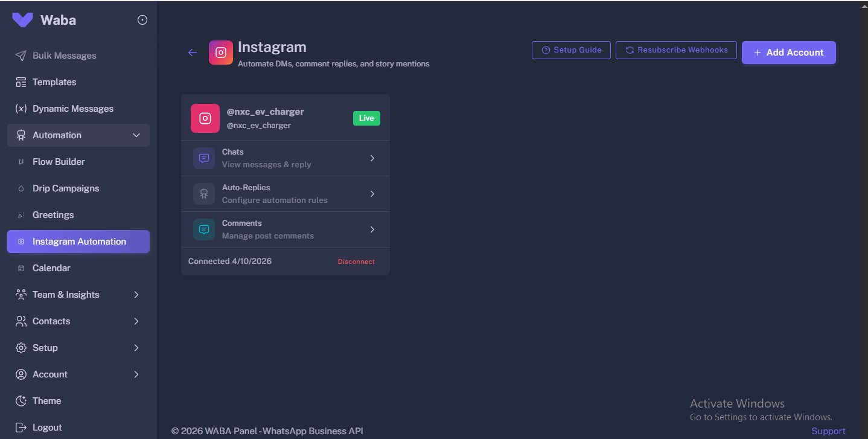This screenshot has width=868, height=439.
Task: Click the Chats speech bubble icon
Action: pyautogui.click(x=203, y=158)
